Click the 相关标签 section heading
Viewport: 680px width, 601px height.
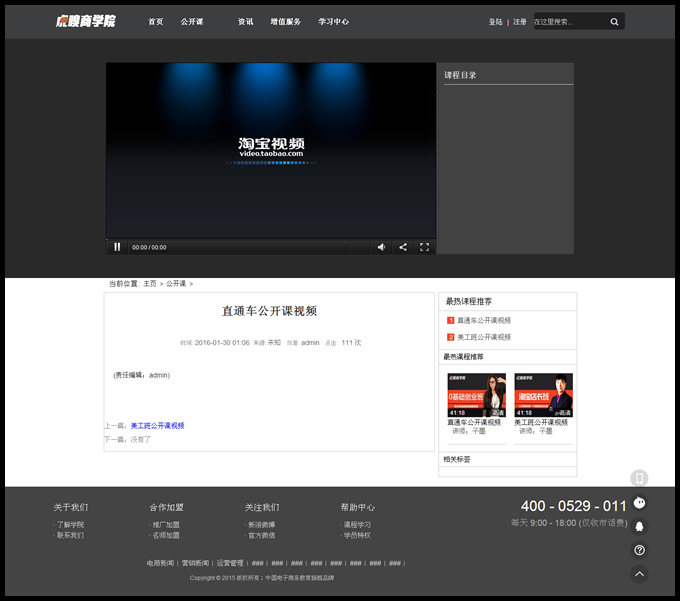pos(457,459)
